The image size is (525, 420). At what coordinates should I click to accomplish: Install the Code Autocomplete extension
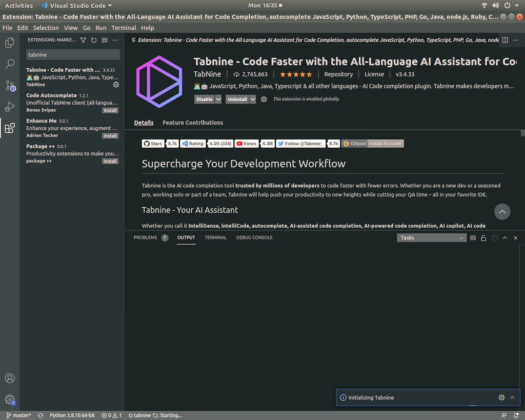pos(110,110)
